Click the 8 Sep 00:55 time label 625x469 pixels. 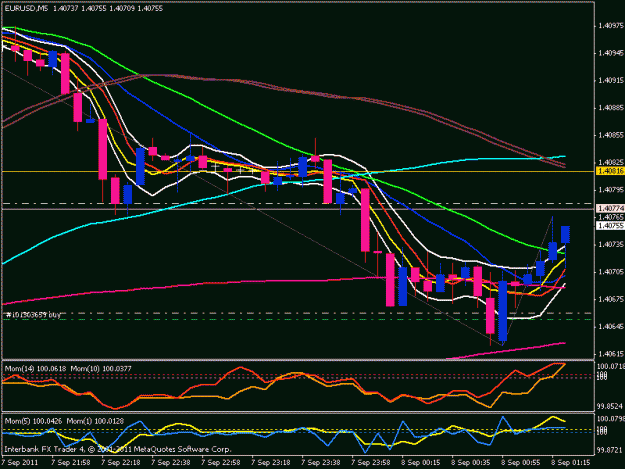coord(520,463)
